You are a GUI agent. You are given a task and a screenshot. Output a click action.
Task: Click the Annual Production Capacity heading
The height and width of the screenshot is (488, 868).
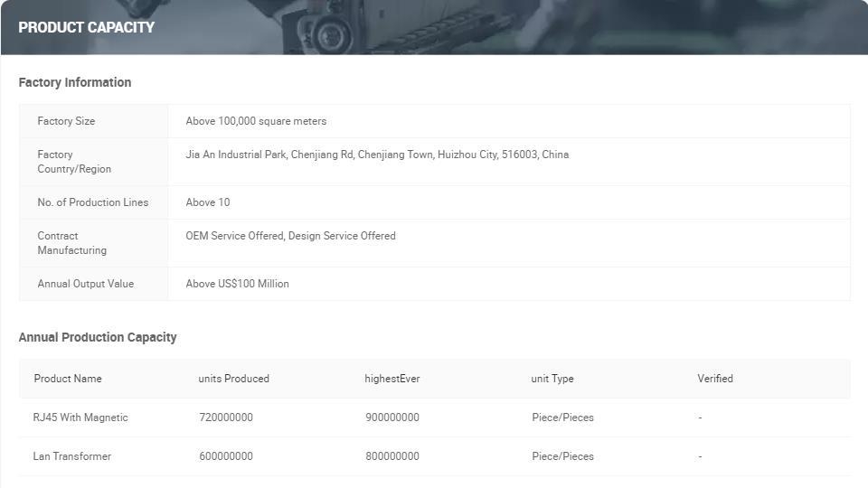point(98,337)
